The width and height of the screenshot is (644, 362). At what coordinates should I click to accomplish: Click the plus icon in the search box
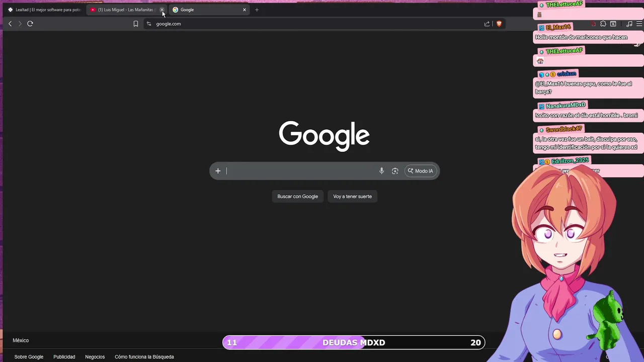pos(218,171)
